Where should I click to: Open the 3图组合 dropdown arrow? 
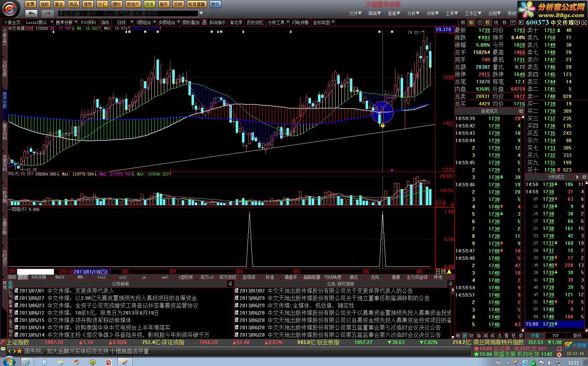(x=154, y=22)
